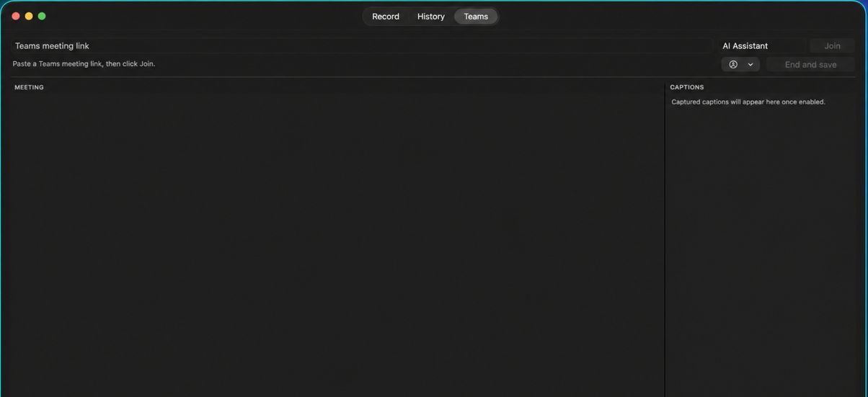Click End and save button

pos(810,65)
